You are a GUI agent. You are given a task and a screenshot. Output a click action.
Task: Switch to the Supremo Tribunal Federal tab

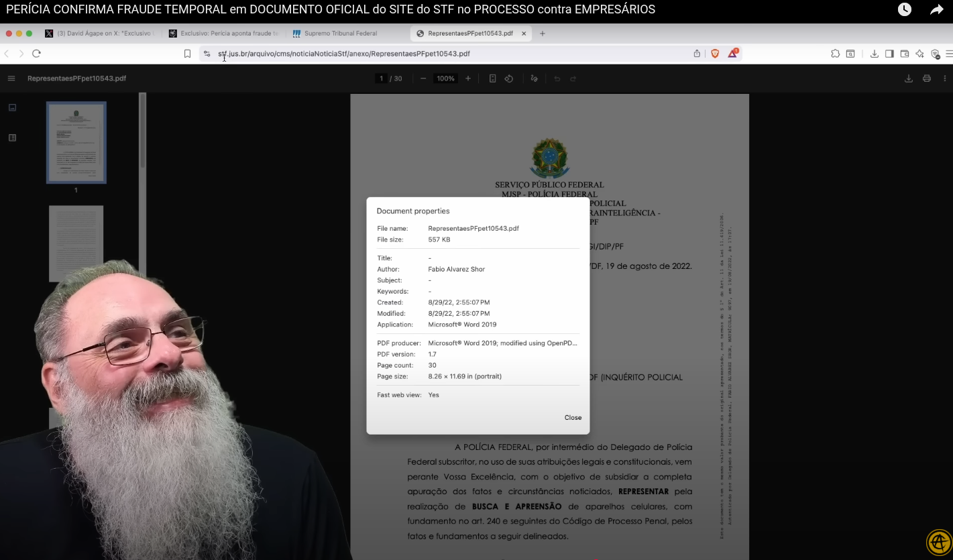pos(341,34)
